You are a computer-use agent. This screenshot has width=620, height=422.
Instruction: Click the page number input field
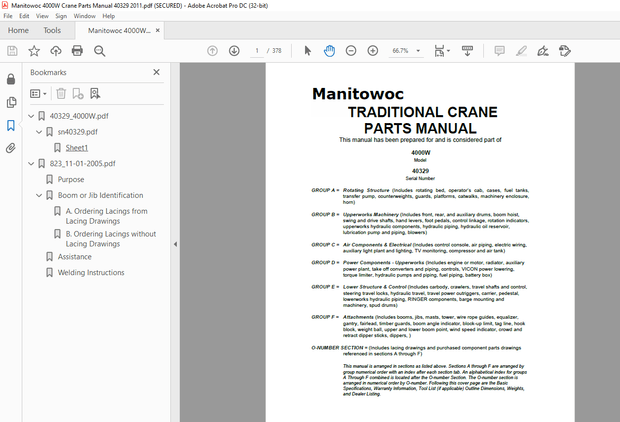click(258, 51)
